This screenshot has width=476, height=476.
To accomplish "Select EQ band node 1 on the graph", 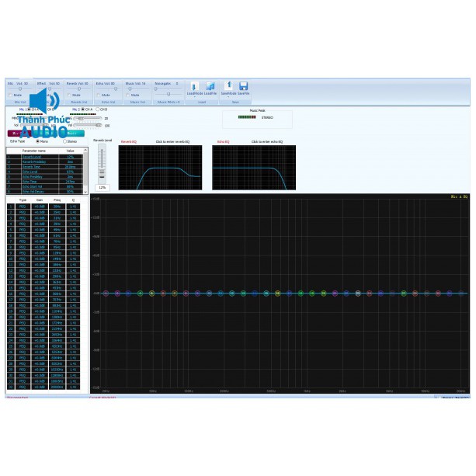I will click(106, 294).
